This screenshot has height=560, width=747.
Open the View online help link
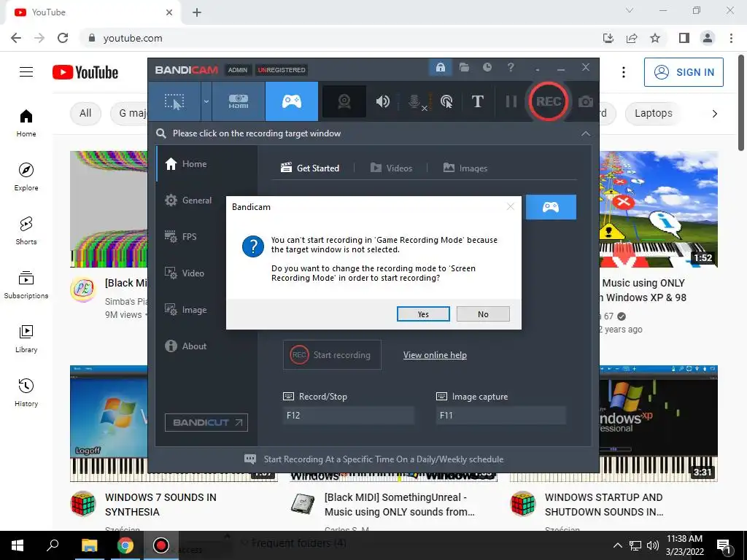click(435, 355)
